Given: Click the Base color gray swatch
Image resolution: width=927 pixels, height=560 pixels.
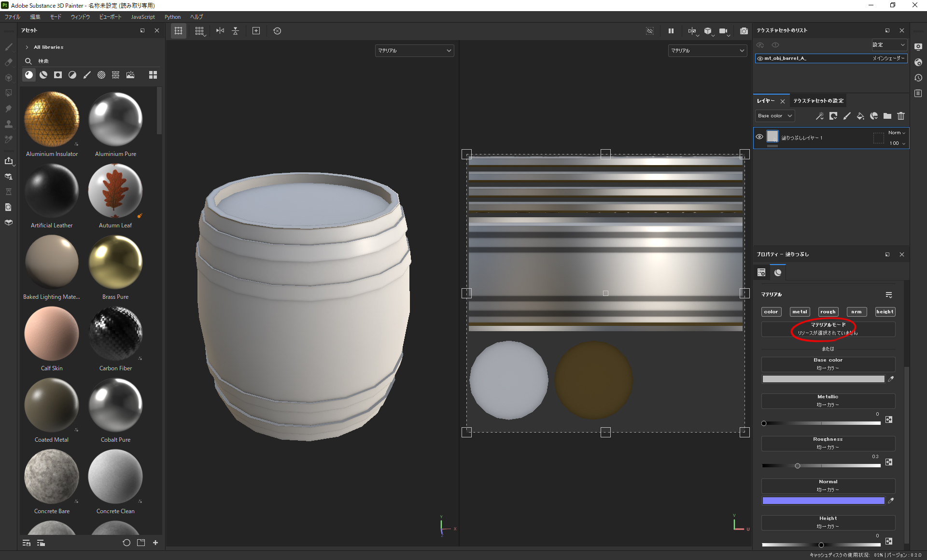Looking at the screenshot, I should coord(823,379).
